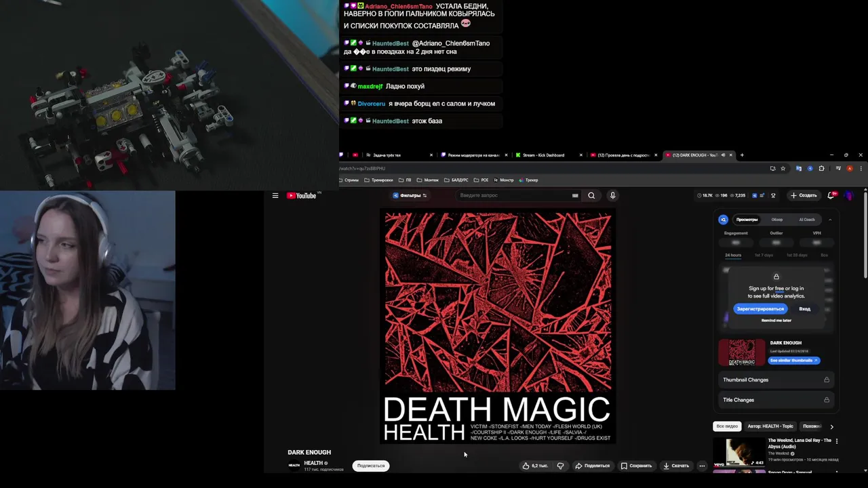The image size is (868, 488).
Task: Click the 18.7K stats counter in header
Action: tap(705, 195)
